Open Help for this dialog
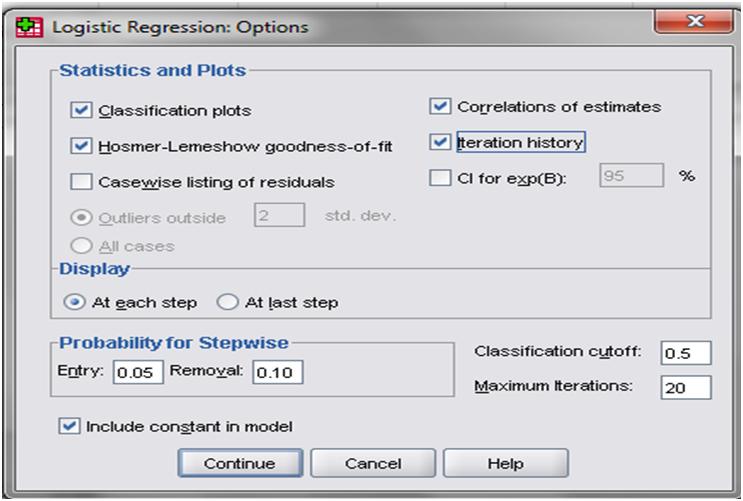The height and width of the screenshot is (501, 743). [506, 463]
